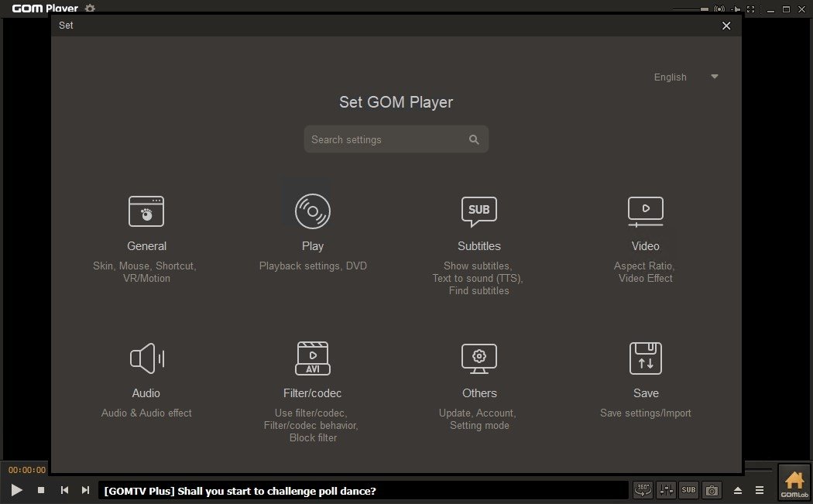
Task: Click the 'Update, Account, Setting mode' description
Action: point(478,420)
